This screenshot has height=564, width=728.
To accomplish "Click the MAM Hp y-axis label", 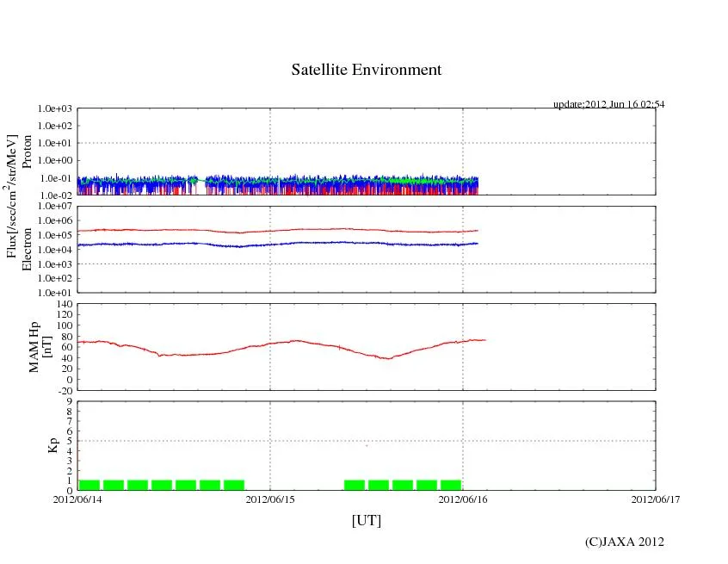I will click(35, 341).
